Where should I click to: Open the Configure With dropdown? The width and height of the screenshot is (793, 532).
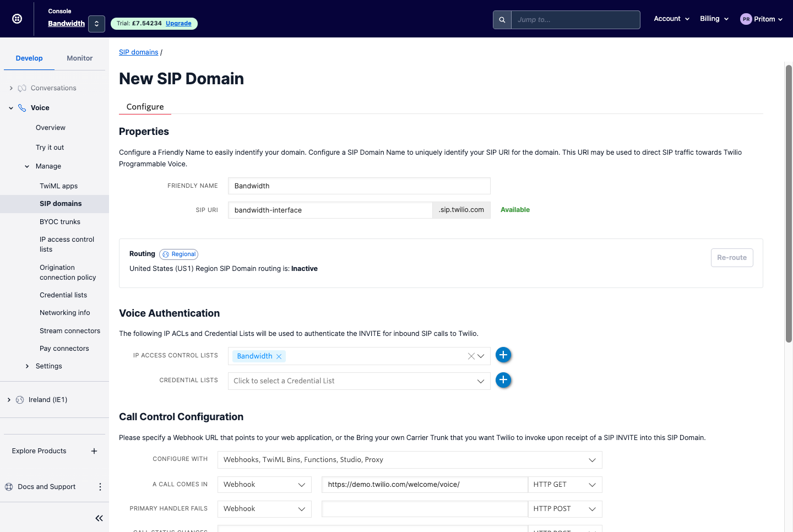(x=410, y=460)
